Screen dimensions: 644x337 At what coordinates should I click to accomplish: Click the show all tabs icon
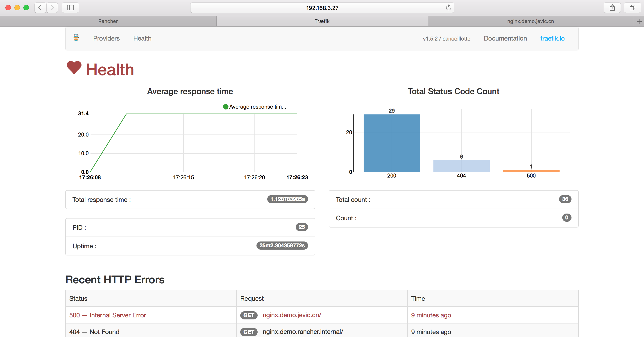[632, 7]
